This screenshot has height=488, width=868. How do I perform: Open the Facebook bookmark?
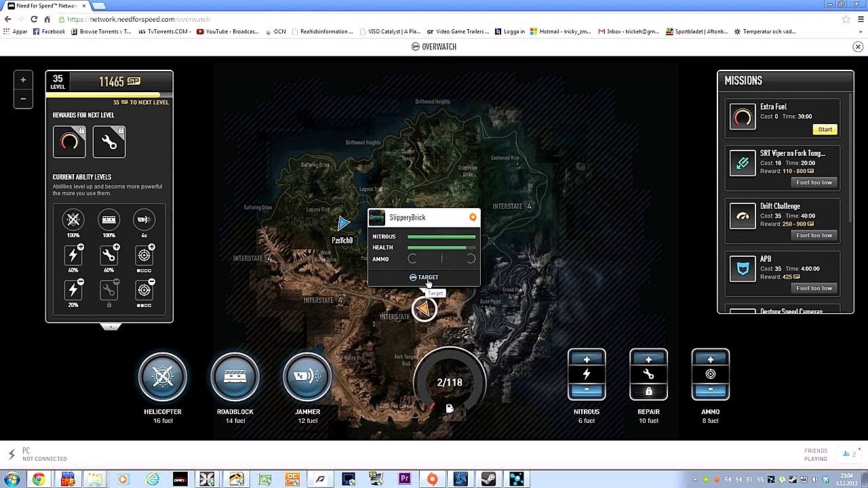pos(49,31)
